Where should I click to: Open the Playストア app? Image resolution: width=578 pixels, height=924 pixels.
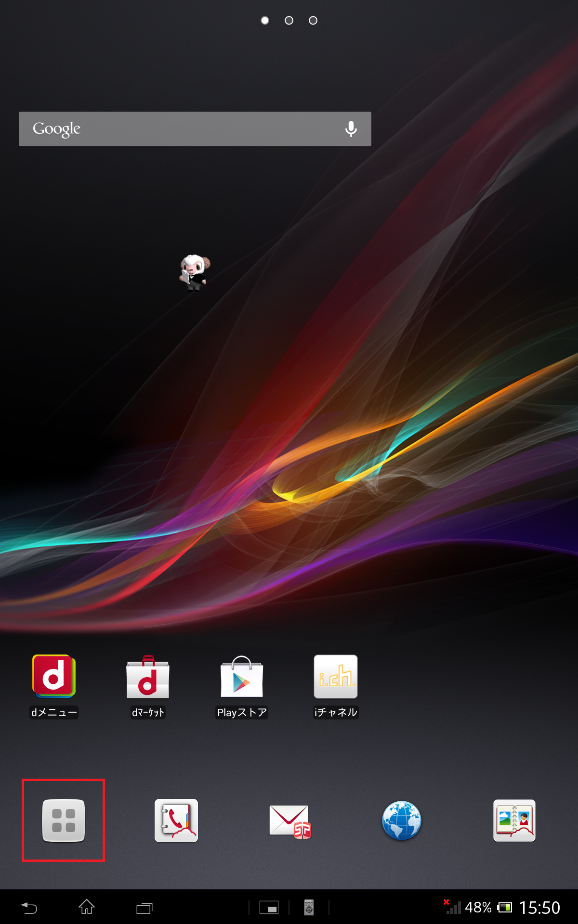tap(242, 677)
